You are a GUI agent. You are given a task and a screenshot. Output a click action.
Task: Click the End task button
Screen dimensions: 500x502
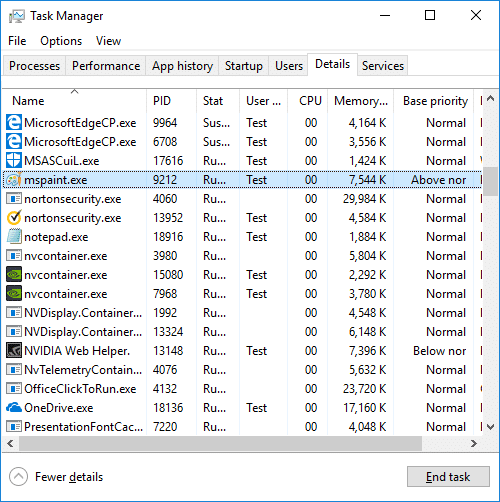click(x=448, y=477)
